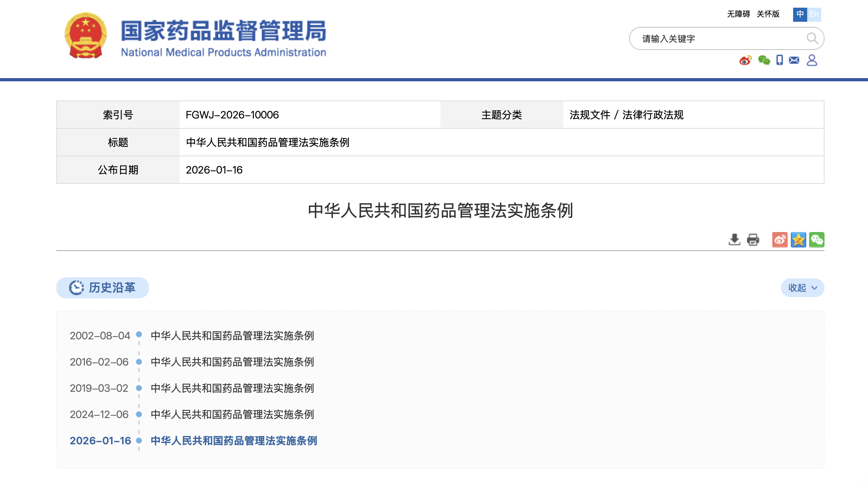The image size is (868, 484).
Task: Open the user account icon
Action: pos(812,60)
